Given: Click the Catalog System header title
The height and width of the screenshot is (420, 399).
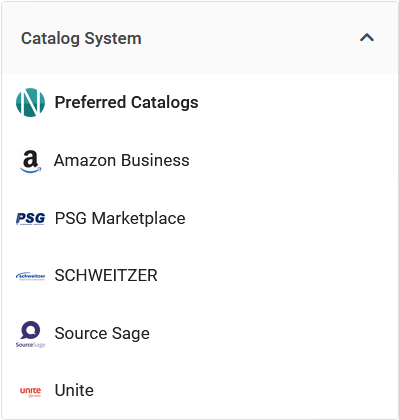Looking at the screenshot, I should [x=81, y=38].
